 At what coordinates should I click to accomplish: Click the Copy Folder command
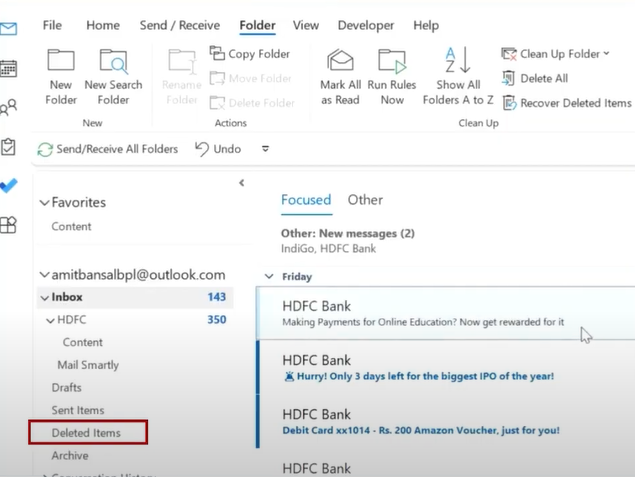click(x=250, y=54)
